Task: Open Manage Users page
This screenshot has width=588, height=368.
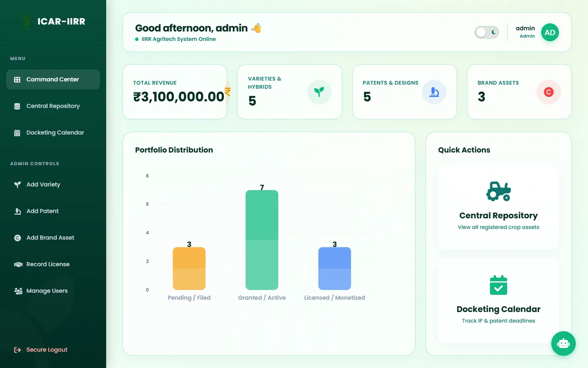Action: pos(53,291)
